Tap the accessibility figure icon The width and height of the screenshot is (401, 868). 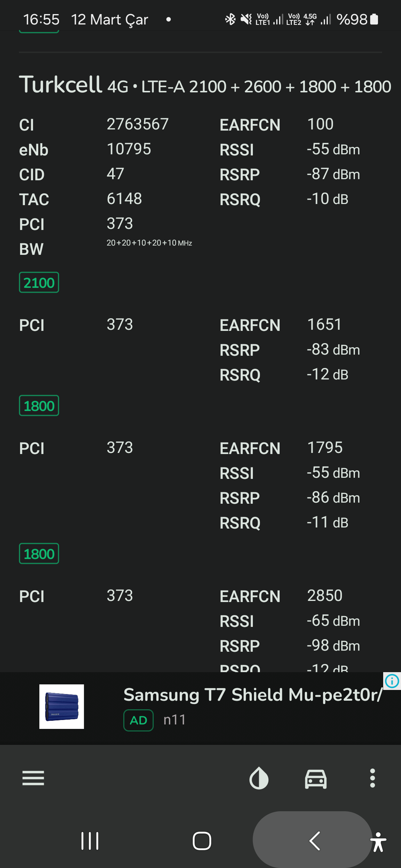tap(378, 842)
